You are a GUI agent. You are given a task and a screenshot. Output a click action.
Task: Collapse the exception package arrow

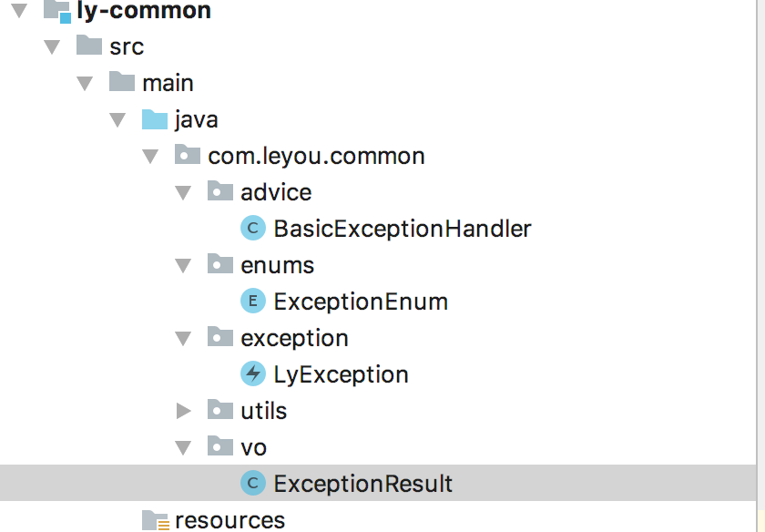pos(184,338)
